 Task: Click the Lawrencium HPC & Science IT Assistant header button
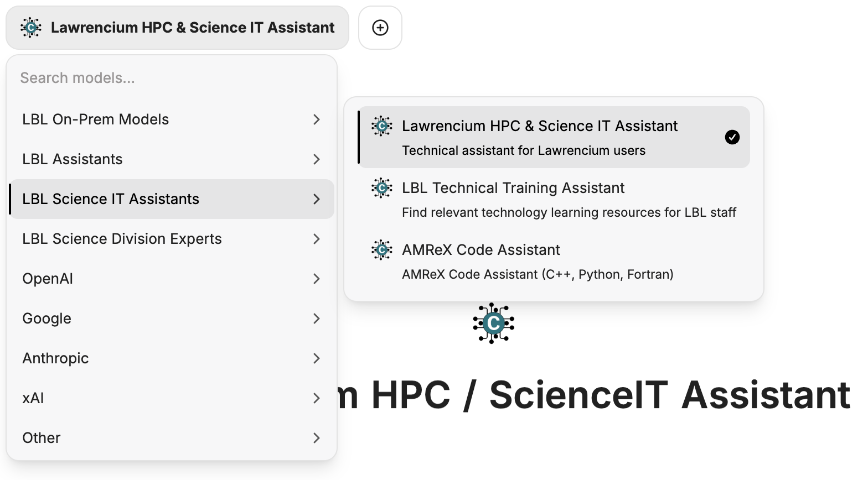tap(177, 27)
